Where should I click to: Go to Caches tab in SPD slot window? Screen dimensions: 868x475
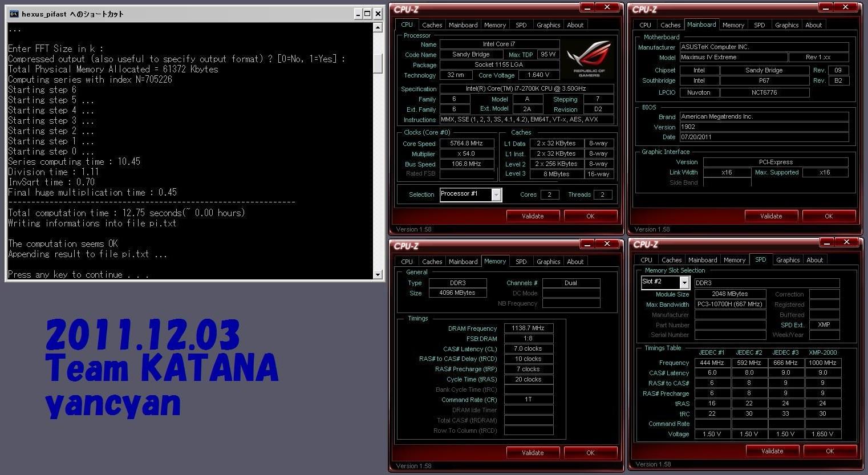click(x=671, y=260)
